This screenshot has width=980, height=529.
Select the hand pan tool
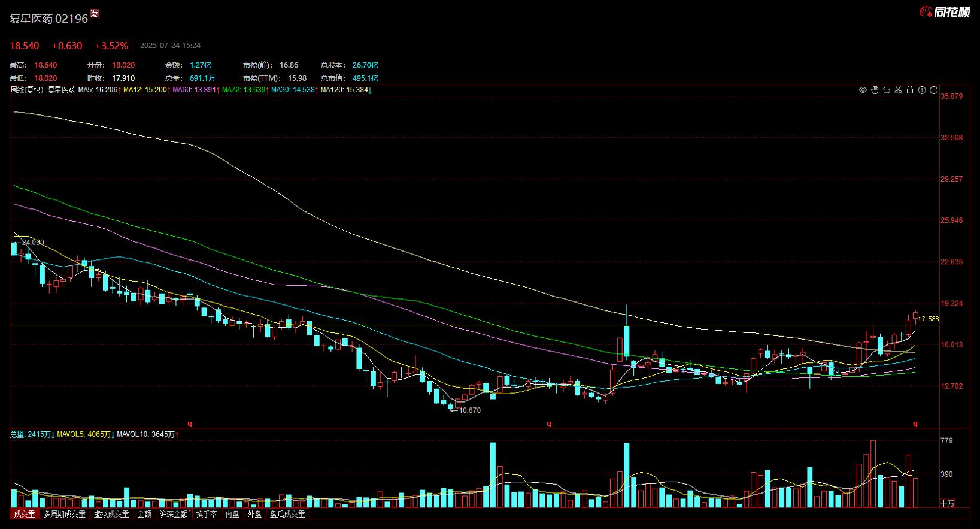click(x=875, y=90)
